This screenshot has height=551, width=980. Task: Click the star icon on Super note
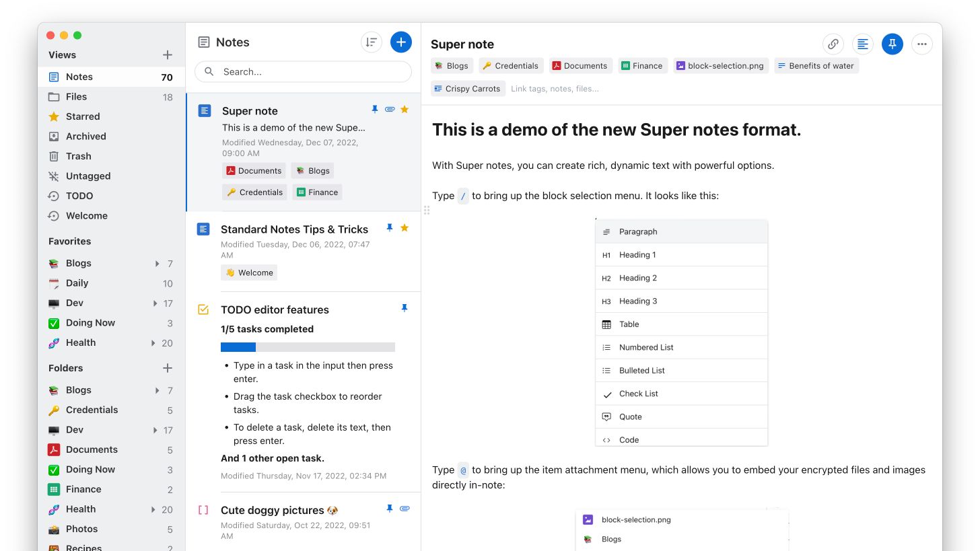405,110
